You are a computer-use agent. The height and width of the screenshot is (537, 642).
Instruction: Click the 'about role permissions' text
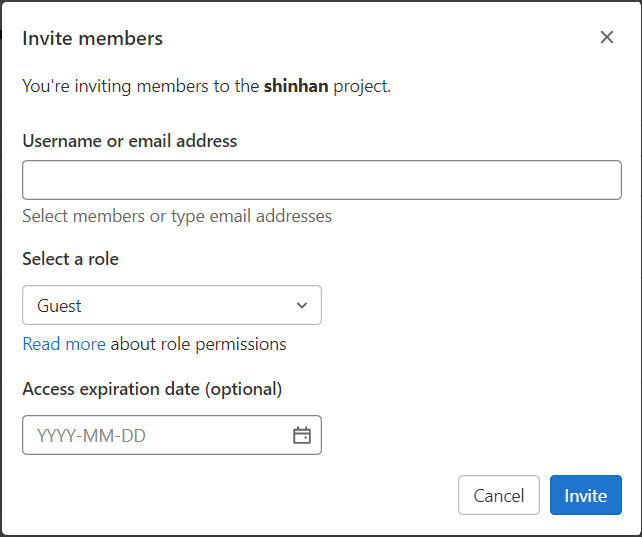point(198,344)
